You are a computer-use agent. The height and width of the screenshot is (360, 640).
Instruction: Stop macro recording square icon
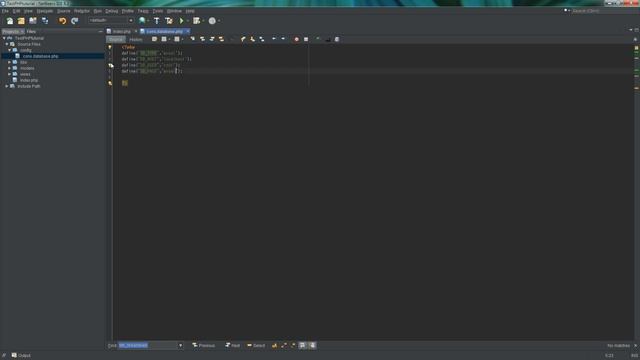[x=306, y=39]
